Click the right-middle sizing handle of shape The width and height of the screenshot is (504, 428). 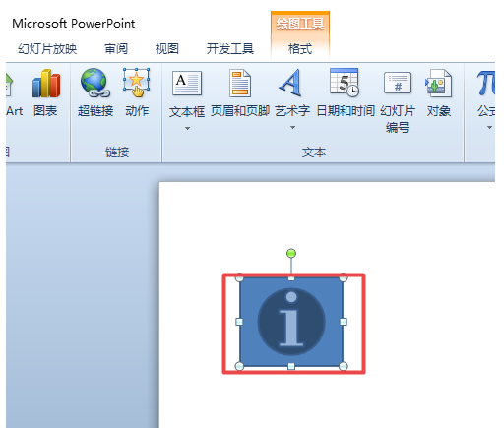point(344,322)
